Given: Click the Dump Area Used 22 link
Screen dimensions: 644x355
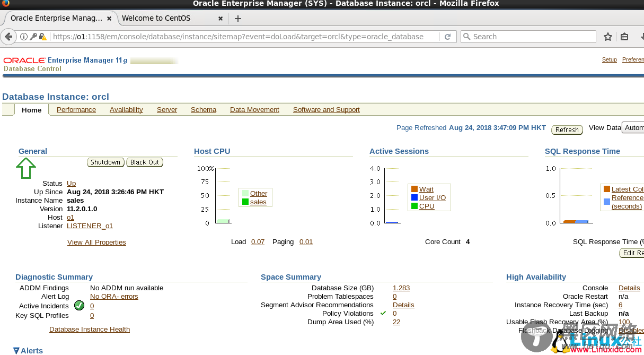Looking at the screenshot, I should tap(396, 322).
